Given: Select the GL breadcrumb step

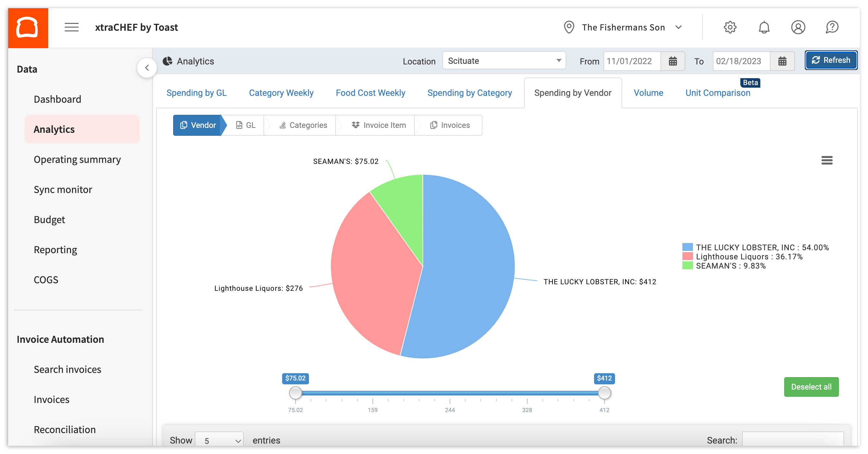Looking at the screenshot, I should [246, 125].
